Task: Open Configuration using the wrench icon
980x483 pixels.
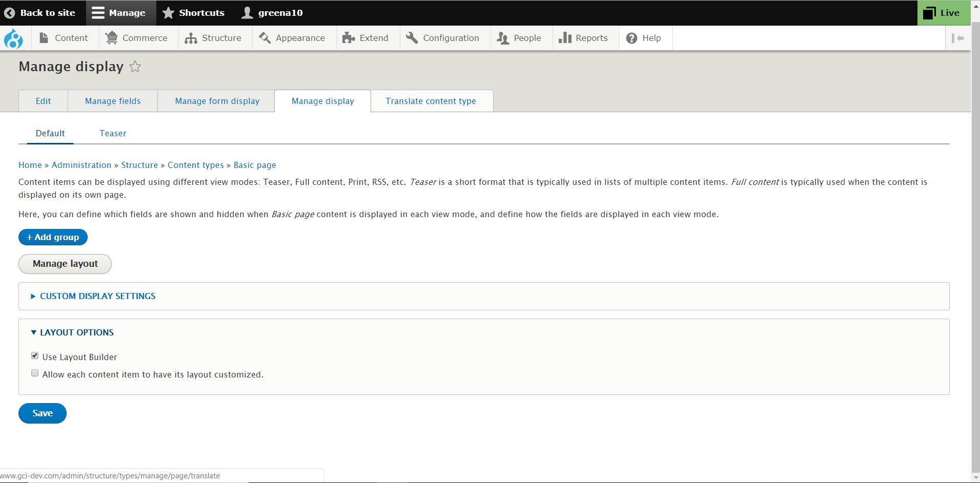Action: 411,37
